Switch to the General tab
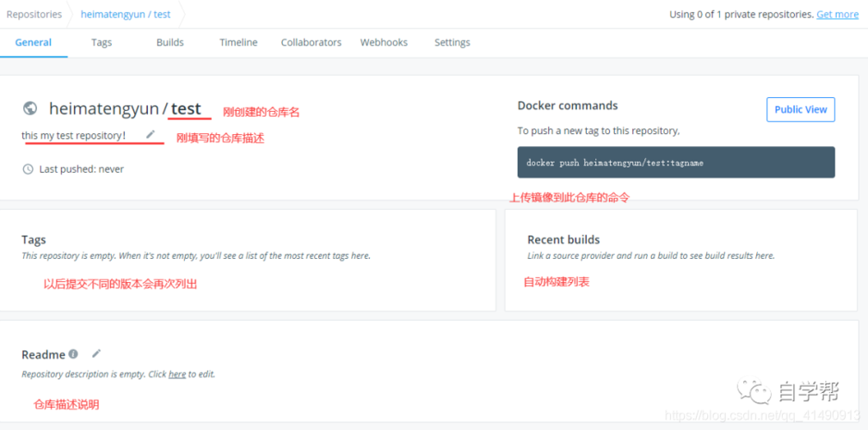 point(34,42)
